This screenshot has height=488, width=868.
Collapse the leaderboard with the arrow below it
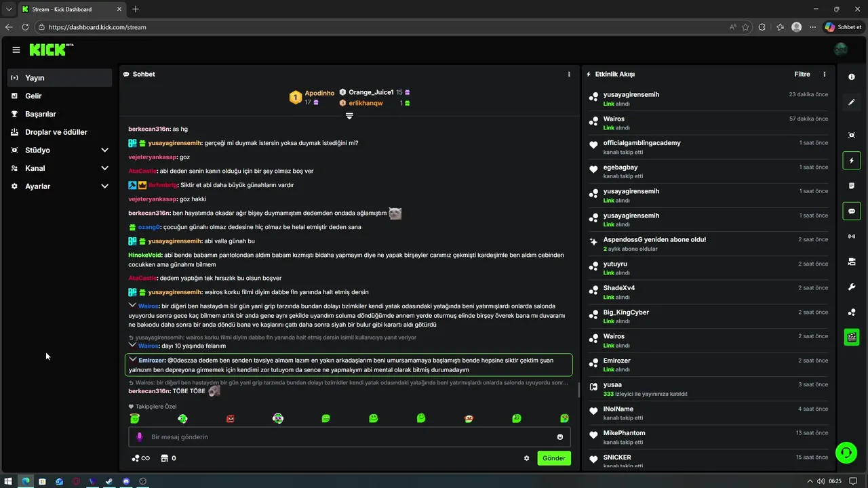pos(349,116)
